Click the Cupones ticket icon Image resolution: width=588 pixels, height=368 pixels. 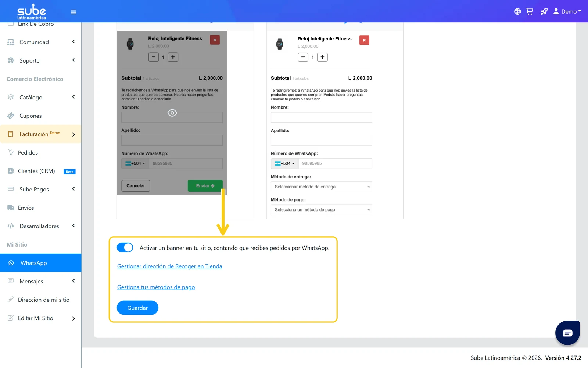(x=11, y=116)
